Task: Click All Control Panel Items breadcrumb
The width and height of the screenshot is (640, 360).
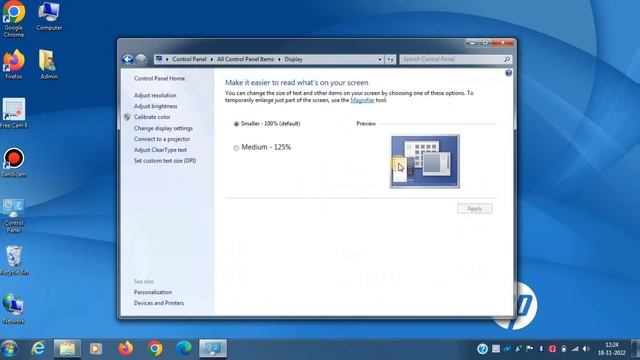Action: (245, 60)
